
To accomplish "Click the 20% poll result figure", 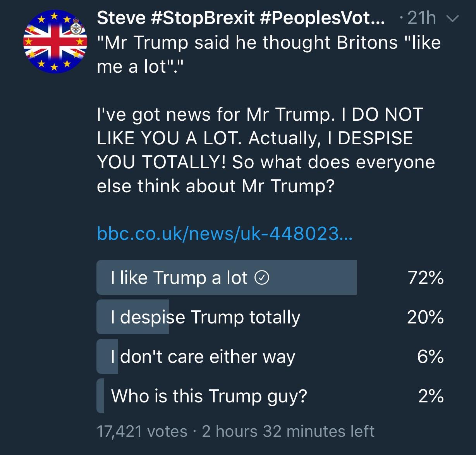I will coord(425,317).
